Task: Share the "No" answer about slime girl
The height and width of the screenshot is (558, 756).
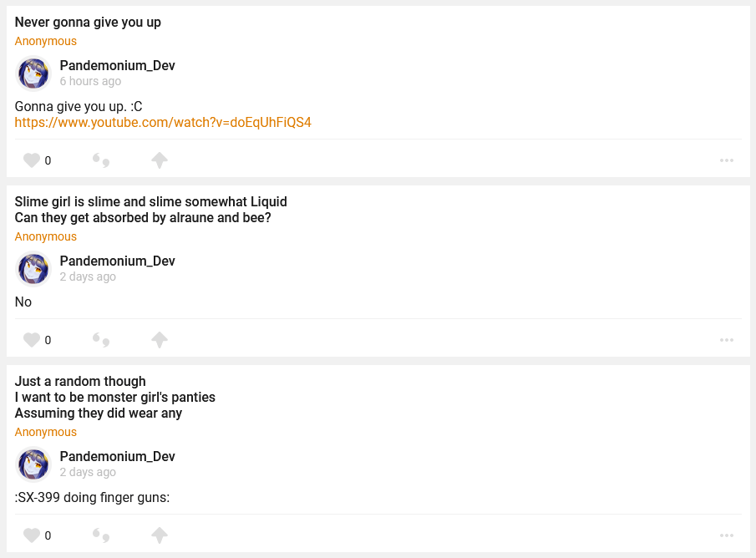Action: (x=160, y=340)
